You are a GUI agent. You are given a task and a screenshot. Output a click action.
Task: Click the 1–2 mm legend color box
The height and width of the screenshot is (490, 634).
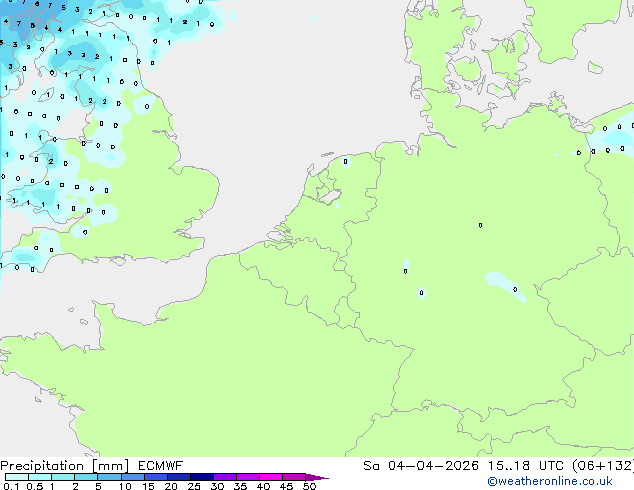[x=63, y=477]
